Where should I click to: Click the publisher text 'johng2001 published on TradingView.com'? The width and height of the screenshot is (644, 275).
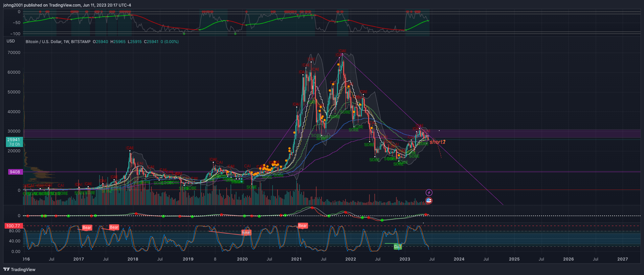pyautogui.click(x=42, y=5)
